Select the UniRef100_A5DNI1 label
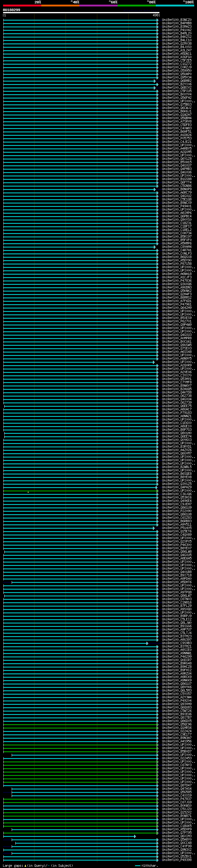 tap(176, 54)
